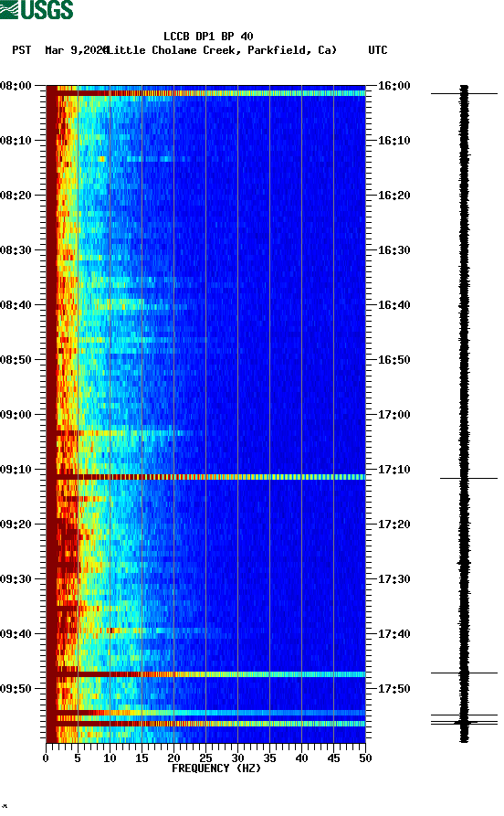Click the 17:10 UTC time label

tap(394, 470)
